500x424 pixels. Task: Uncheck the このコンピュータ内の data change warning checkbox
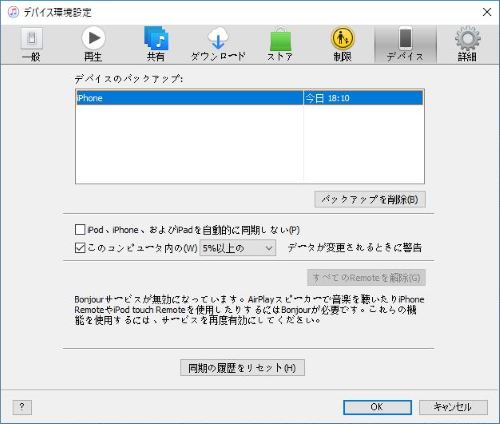(80, 248)
